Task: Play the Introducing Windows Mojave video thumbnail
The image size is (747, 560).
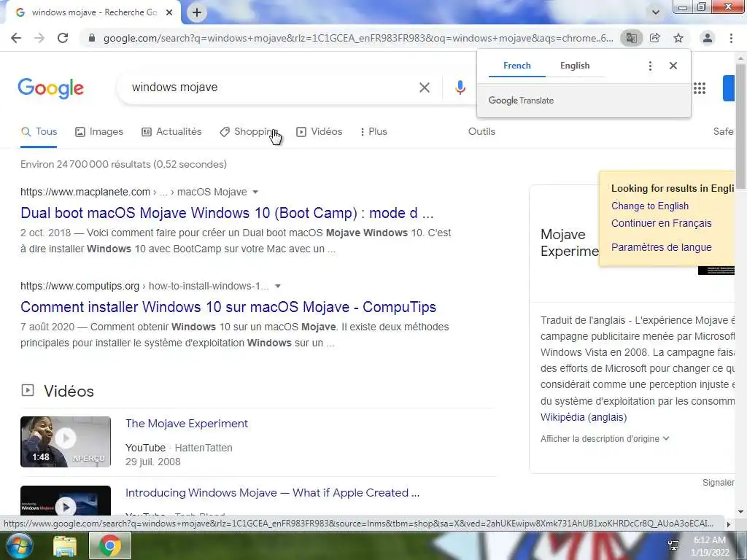Action: point(66,501)
